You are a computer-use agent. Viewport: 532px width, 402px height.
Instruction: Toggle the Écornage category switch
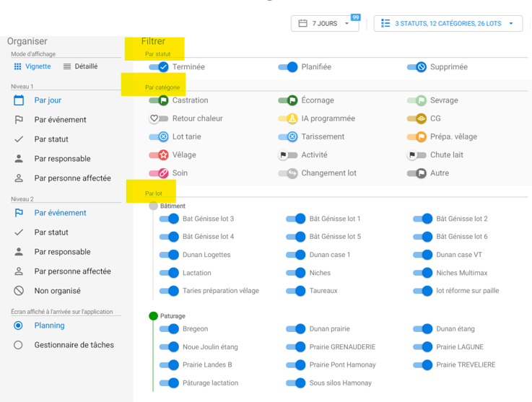click(x=288, y=100)
